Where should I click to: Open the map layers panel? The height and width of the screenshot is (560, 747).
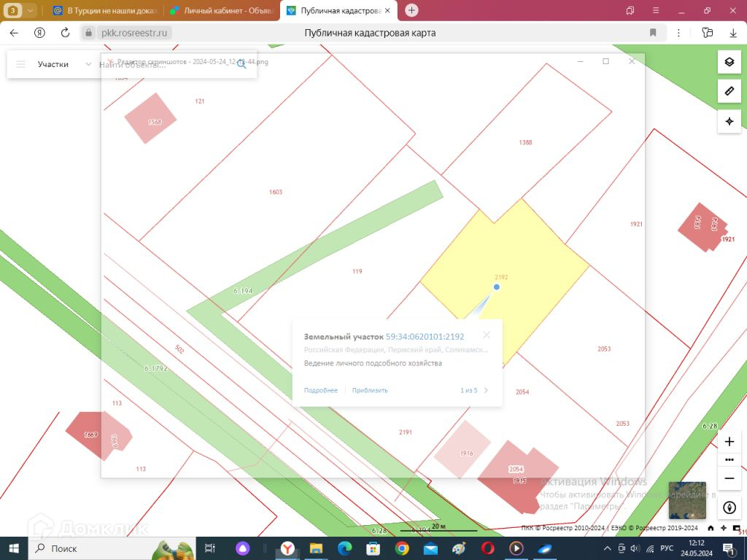(729, 62)
